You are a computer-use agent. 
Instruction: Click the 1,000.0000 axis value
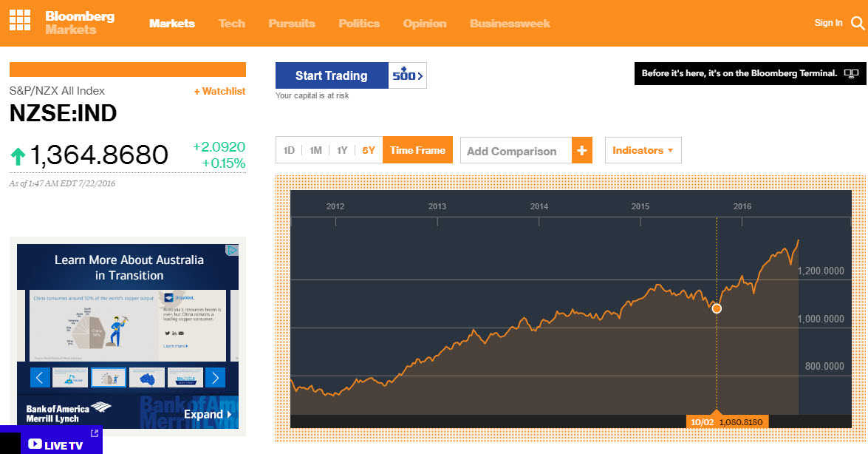click(x=821, y=319)
